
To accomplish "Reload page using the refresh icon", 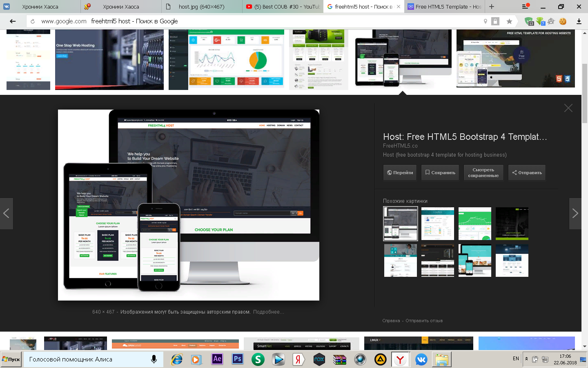I will (33, 21).
